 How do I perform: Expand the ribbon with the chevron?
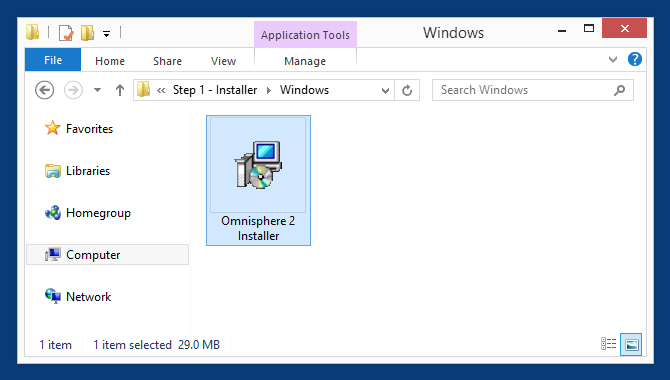pos(613,59)
